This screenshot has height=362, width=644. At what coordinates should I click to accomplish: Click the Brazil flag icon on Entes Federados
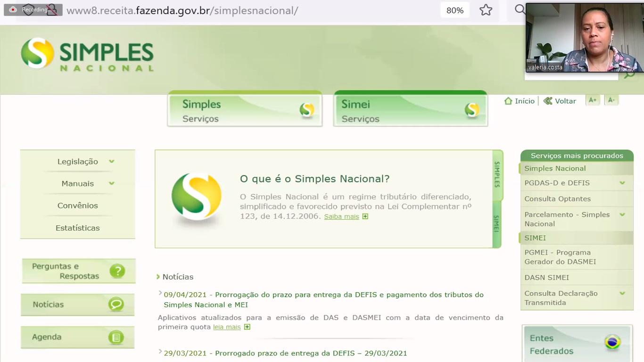coord(612,342)
